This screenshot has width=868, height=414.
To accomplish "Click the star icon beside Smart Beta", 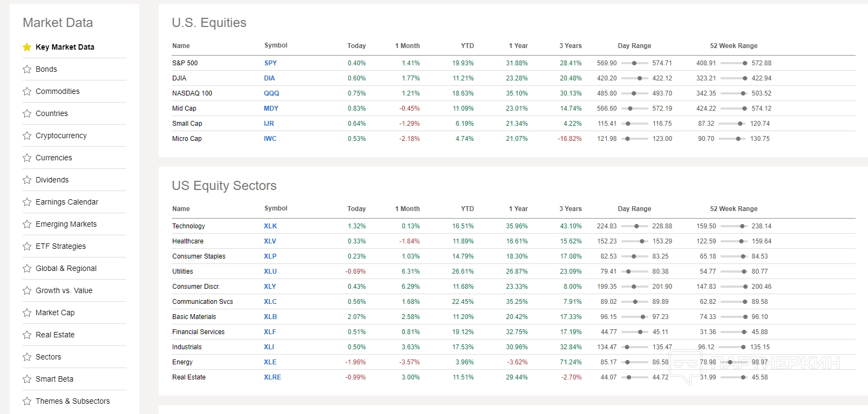I will tap(27, 379).
